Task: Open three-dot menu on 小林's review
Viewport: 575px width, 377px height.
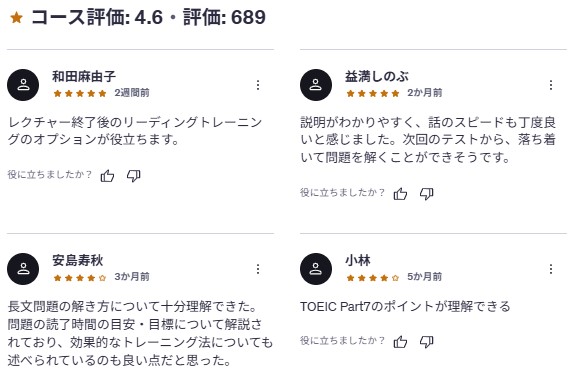Action: click(551, 269)
